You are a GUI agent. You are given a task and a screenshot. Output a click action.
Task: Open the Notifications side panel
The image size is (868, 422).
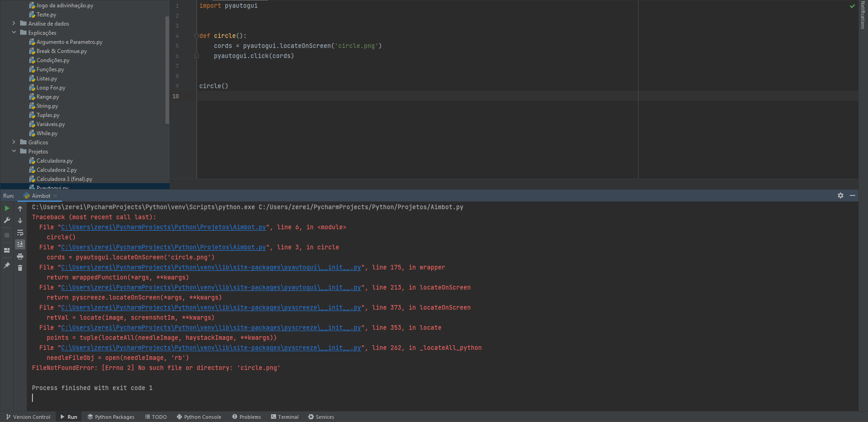coord(863,15)
